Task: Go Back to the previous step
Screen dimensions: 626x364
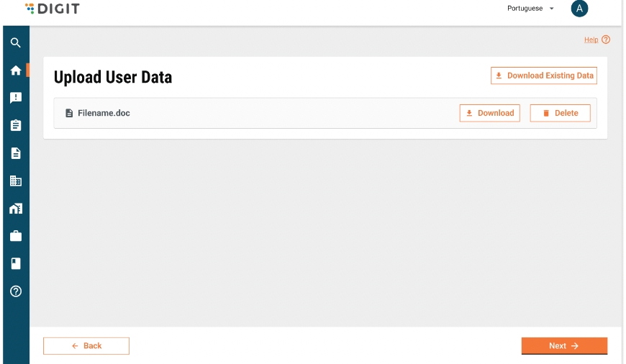Action: tap(86, 346)
